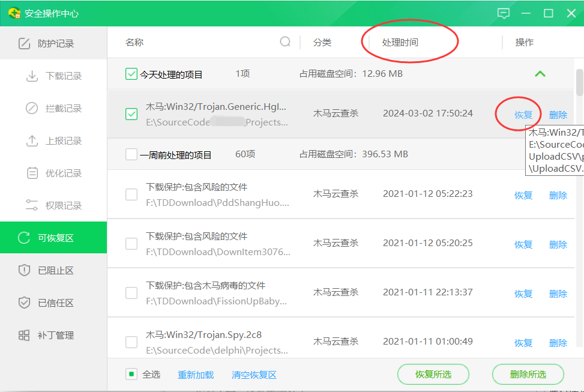This screenshot has width=584, height=392.
Task: Open 权限记录 permission records
Action: point(63,206)
